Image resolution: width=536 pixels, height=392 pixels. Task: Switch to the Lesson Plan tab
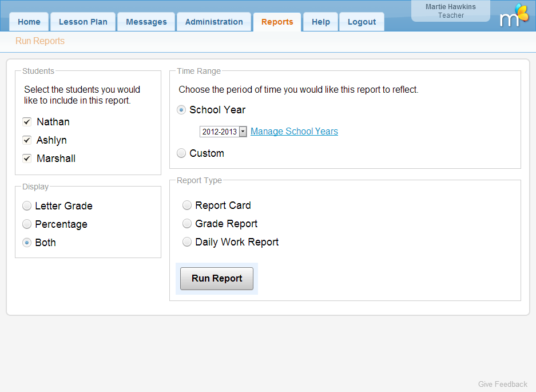pos(83,22)
